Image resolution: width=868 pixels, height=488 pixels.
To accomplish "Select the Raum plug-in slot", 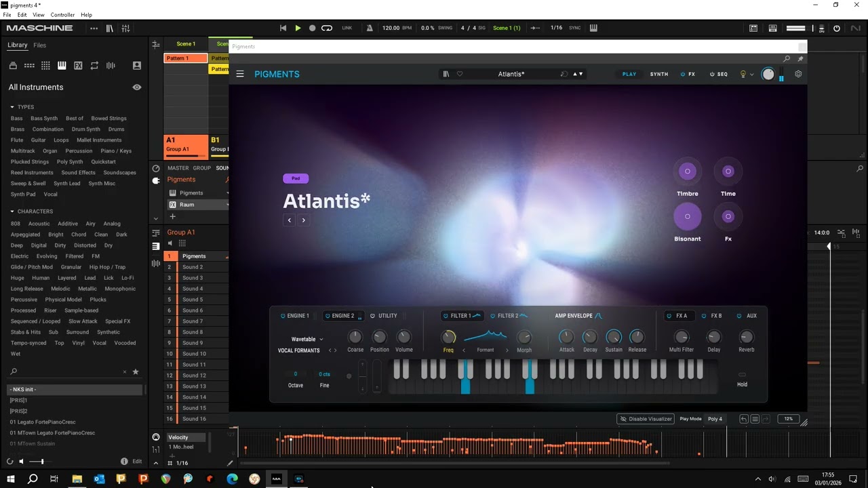I will 197,205.
